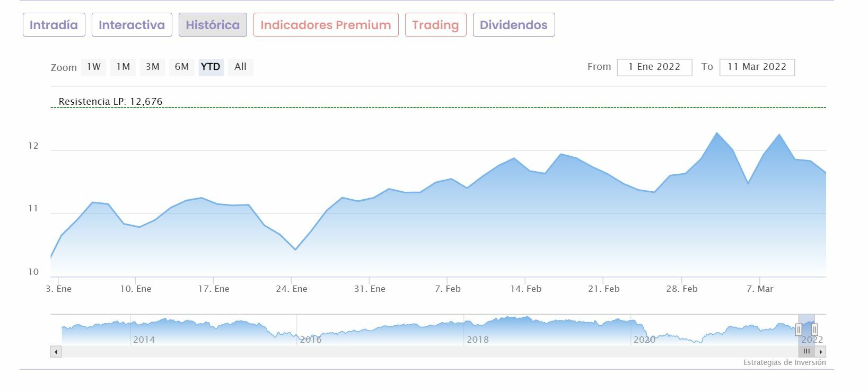Select the Histórica tab
Viewport: 868px width, 392px height.
pyautogui.click(x=213, y=25)
